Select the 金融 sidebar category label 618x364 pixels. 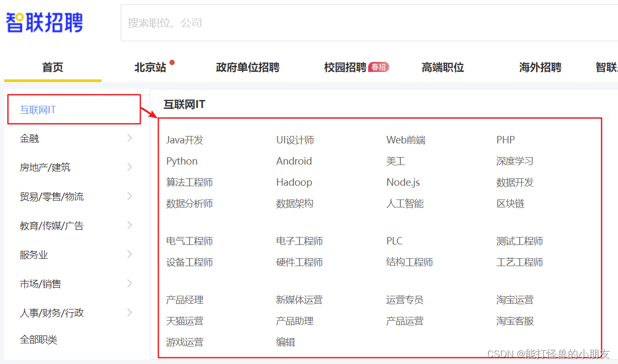pos(29,139)
